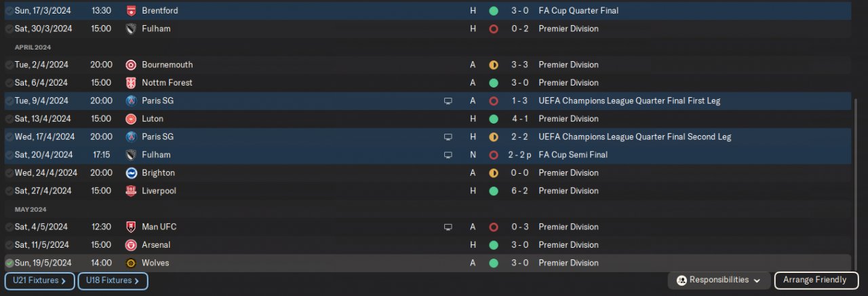Toggle the checkmark beside Sat, 11/5/2024 Arsenal fixture

(x=9, y=245)
